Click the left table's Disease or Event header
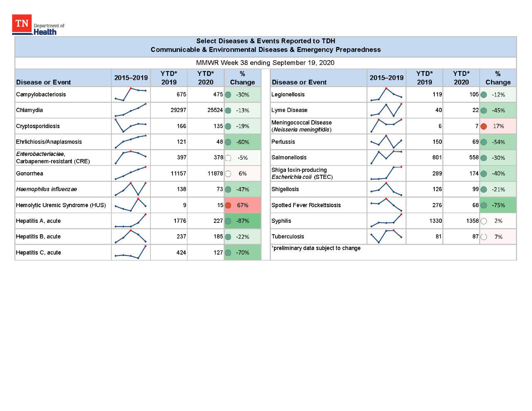This screenshot has width=532, height=411. click(43, 82)
